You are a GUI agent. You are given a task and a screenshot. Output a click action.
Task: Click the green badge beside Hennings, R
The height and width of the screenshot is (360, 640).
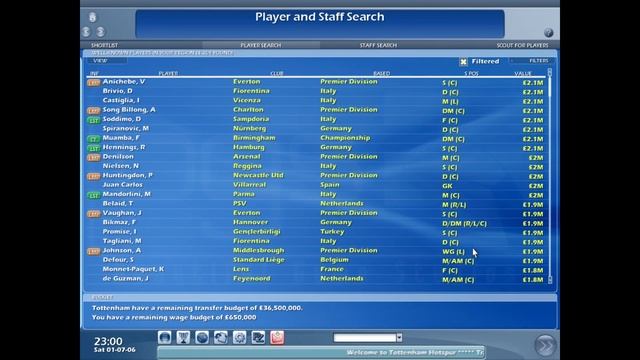pos(93,148)
